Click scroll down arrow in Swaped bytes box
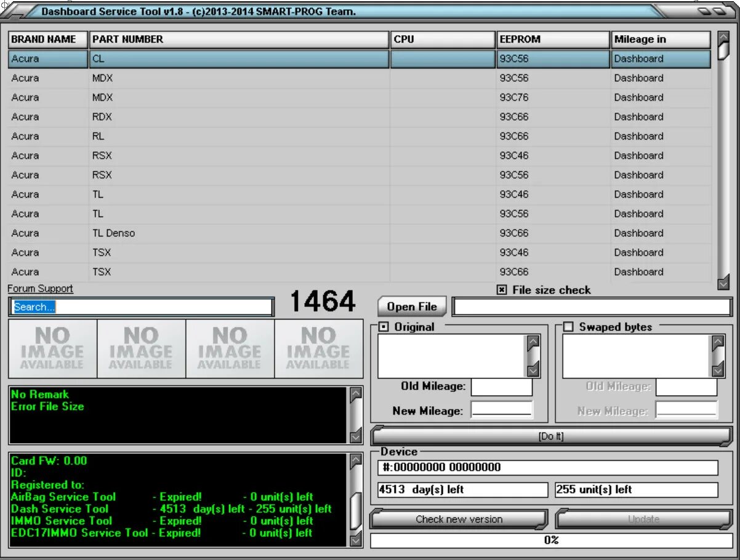Viewport: 740px width, 560px height. click(x=718, y=369)
